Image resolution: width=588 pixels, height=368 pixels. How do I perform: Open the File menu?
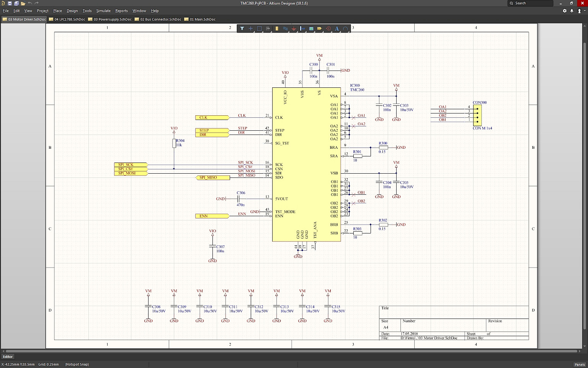tap(6, 11)
